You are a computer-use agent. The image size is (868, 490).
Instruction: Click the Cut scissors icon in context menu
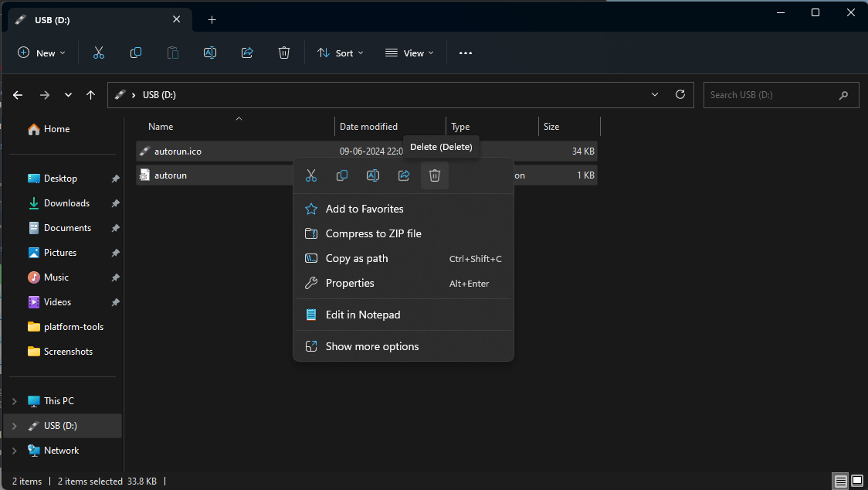click(311, 176)
